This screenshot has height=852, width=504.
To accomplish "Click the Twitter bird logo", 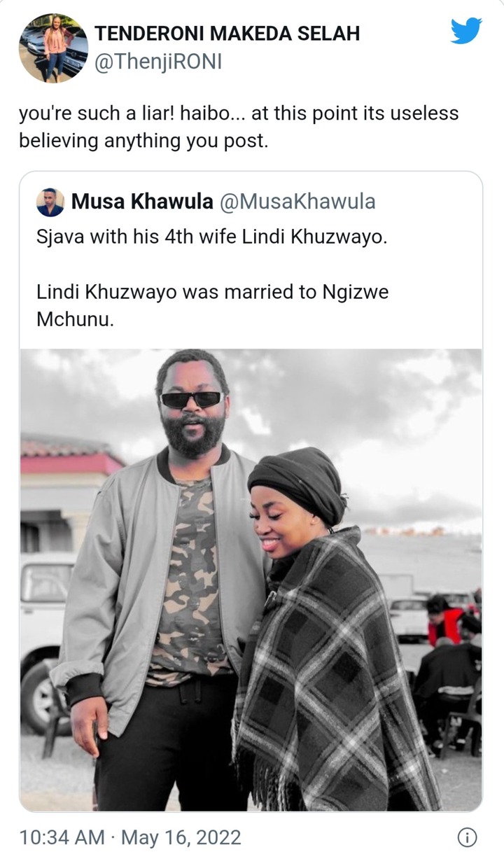I will click(x=465, y=31).
